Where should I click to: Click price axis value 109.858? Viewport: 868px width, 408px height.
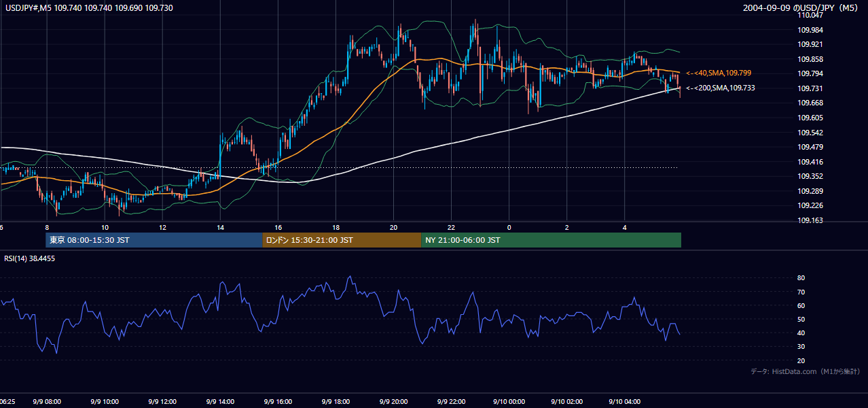pos(812,59)
